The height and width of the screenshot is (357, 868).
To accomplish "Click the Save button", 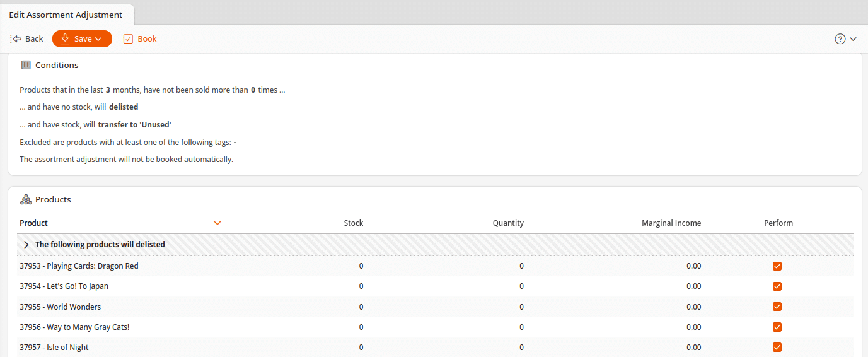I will click(82, 39).
